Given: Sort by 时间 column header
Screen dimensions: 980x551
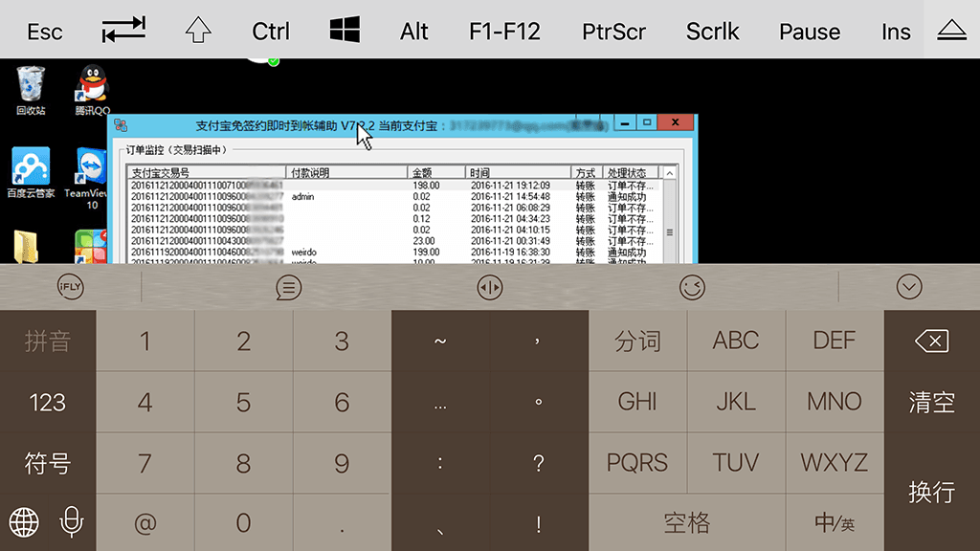Looking at the screenshot, I should 518,172.
